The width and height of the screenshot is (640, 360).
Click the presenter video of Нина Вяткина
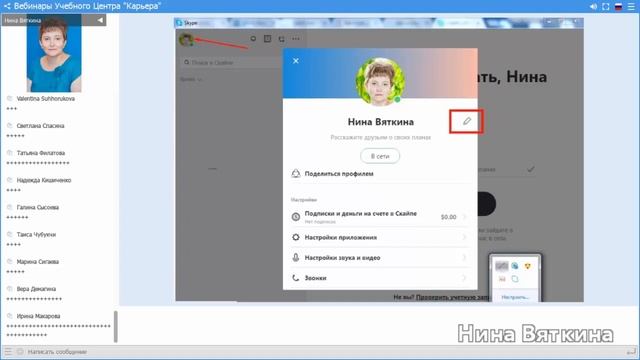click(x=54, y=53)
